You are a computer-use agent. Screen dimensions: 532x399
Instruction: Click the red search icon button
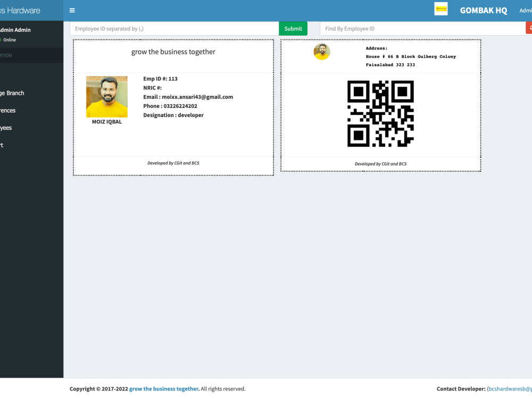click(x=529, y=28)
